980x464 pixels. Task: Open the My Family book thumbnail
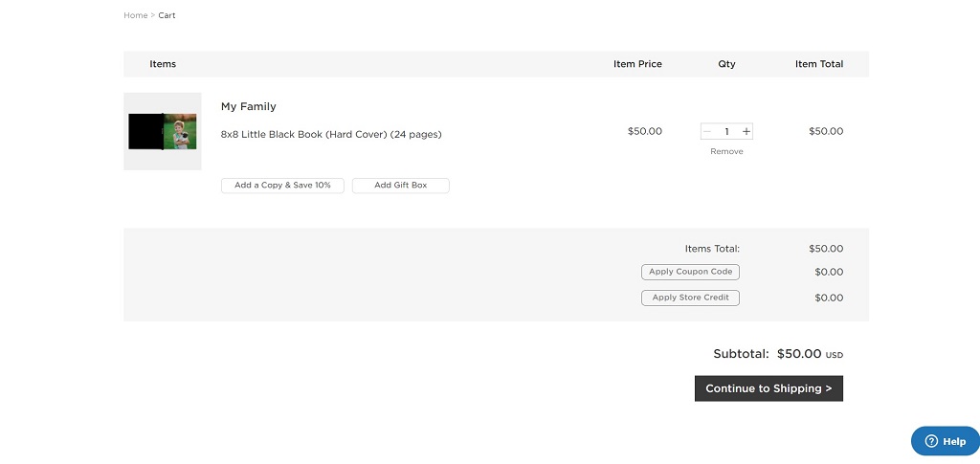(163, 131)
